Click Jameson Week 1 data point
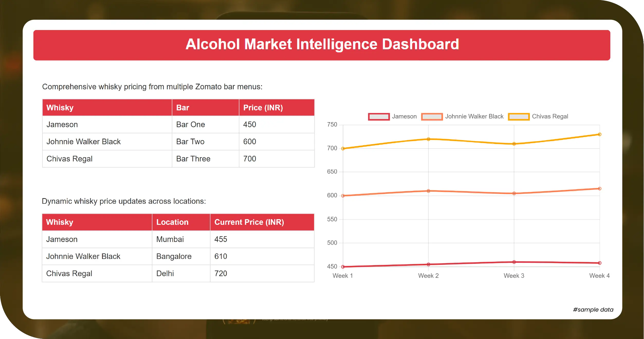Screen dimensions: 644x339 [343, 267]
